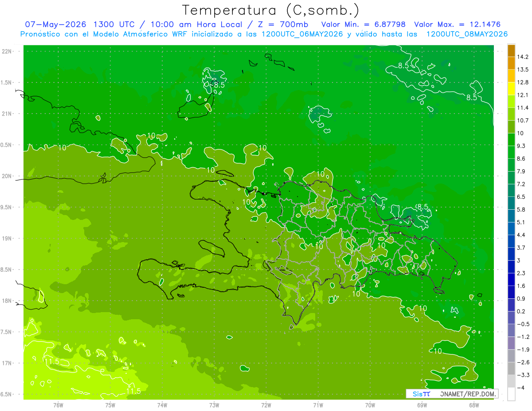
Task: Click the 8.5 contour label near 21.5N
Action: pyautogui.click(x=219, y=84)
